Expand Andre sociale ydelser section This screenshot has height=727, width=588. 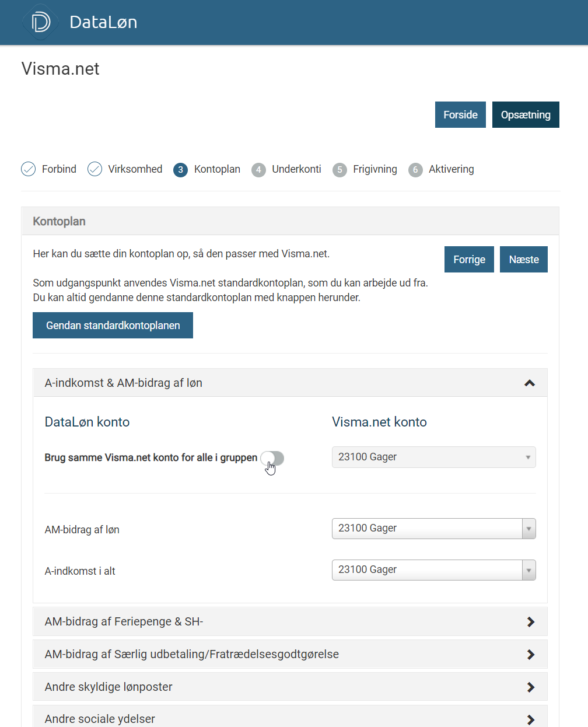[x=530, y=719]
